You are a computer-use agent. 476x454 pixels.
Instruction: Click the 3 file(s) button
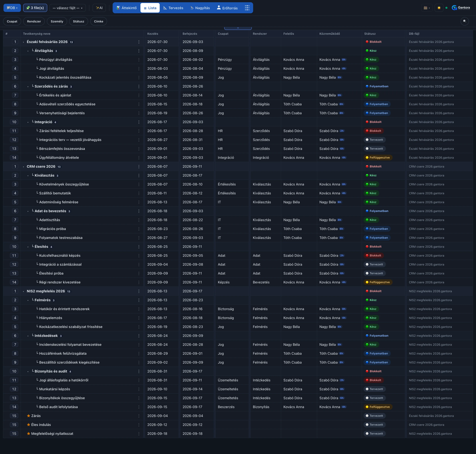[x=35, y=8]
